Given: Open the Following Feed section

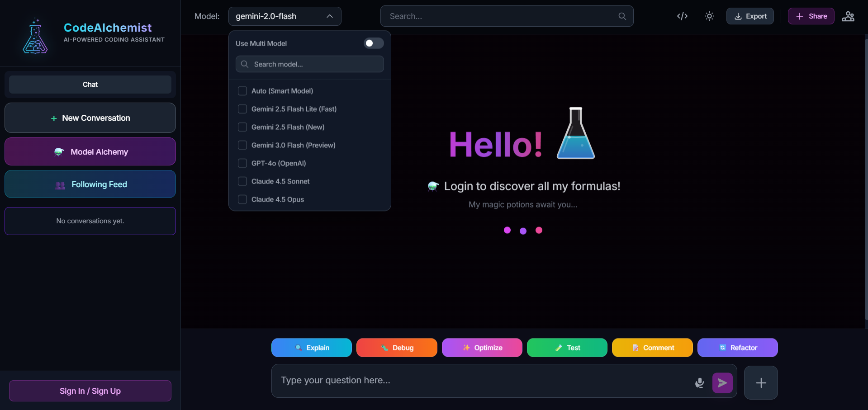Looking at the screenshot, I should (x=90, y=184).
